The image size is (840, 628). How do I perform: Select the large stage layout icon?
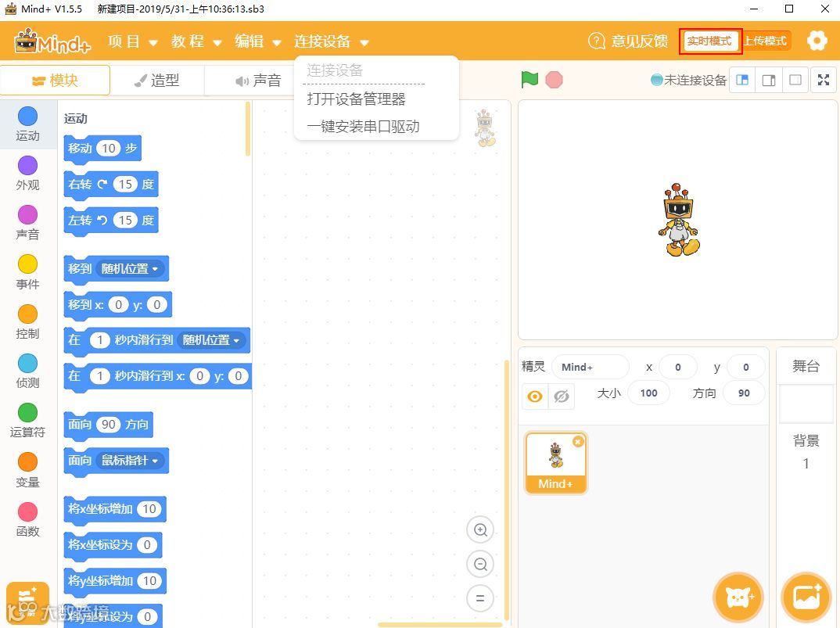769,81
